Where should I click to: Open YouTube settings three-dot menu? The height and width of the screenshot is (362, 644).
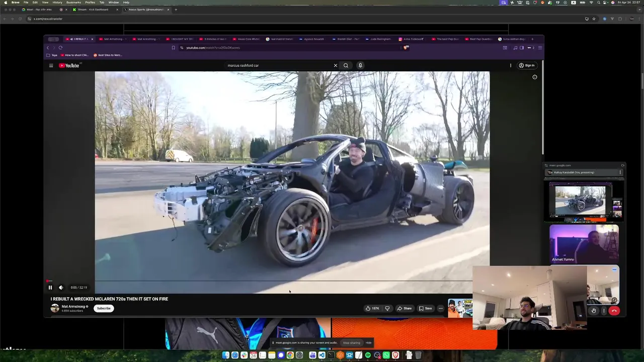(x=511, y=65)
